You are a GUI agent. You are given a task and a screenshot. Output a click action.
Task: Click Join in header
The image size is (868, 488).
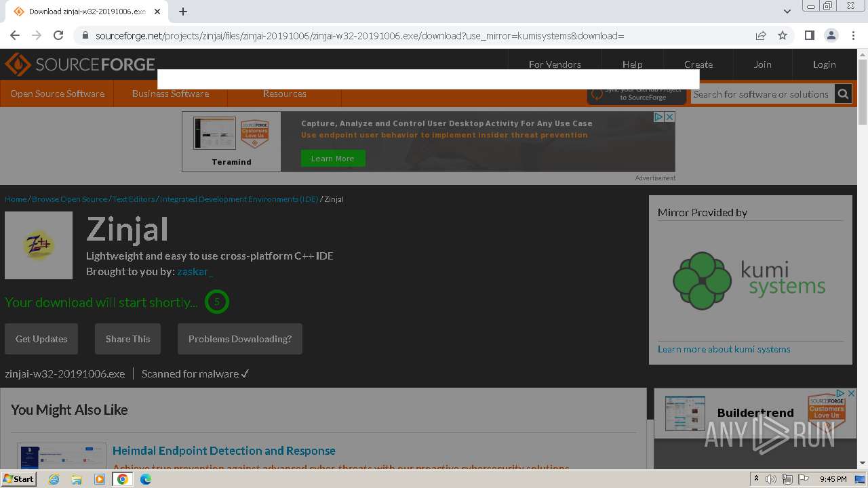point(762,64)
